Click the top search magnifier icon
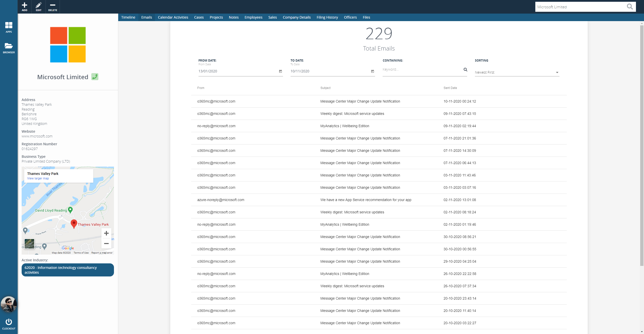Screen dimensions: 644x334 click(630, 7)
